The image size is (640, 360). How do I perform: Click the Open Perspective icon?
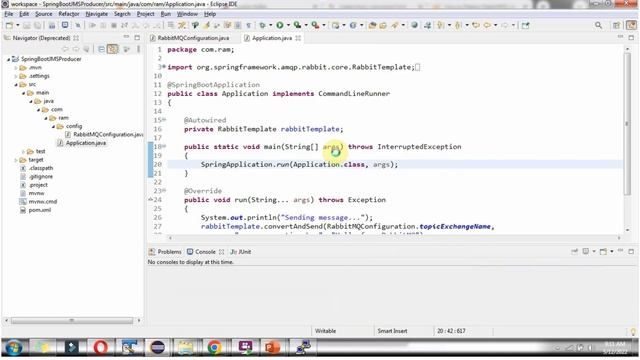pyautogui.click(x=616, y=25)
